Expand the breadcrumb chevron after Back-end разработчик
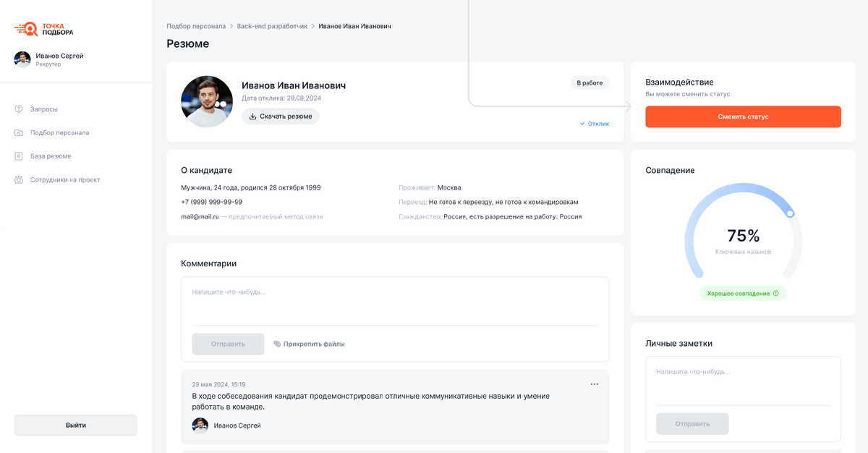868x453 pixels. 314,25
